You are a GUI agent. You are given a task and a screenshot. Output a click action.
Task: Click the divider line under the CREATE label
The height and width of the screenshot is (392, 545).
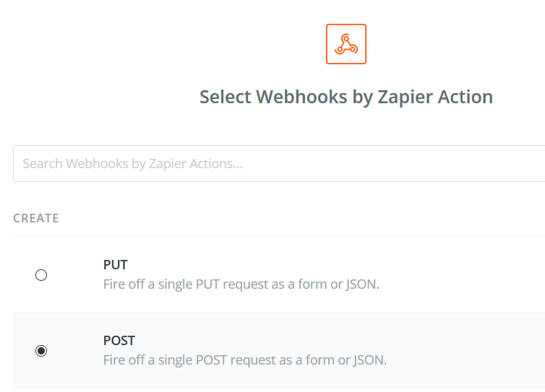279,237
